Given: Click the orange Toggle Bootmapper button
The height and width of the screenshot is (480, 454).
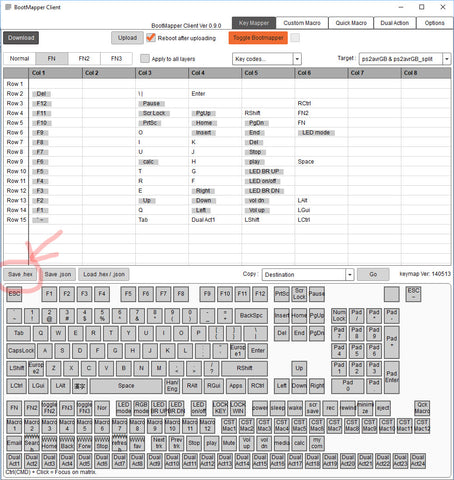Looking at the screenshot, I should [x=258, y=38].
